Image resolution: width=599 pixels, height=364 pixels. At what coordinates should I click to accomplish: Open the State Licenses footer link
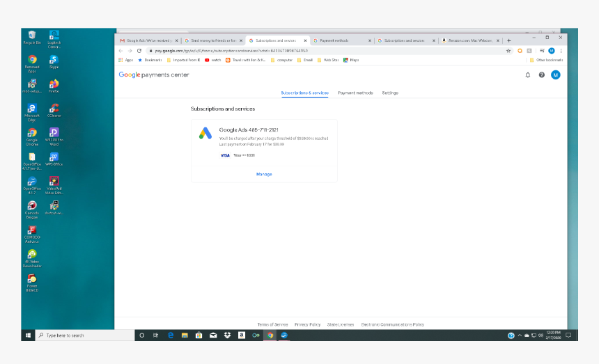[x=341, y=325]
